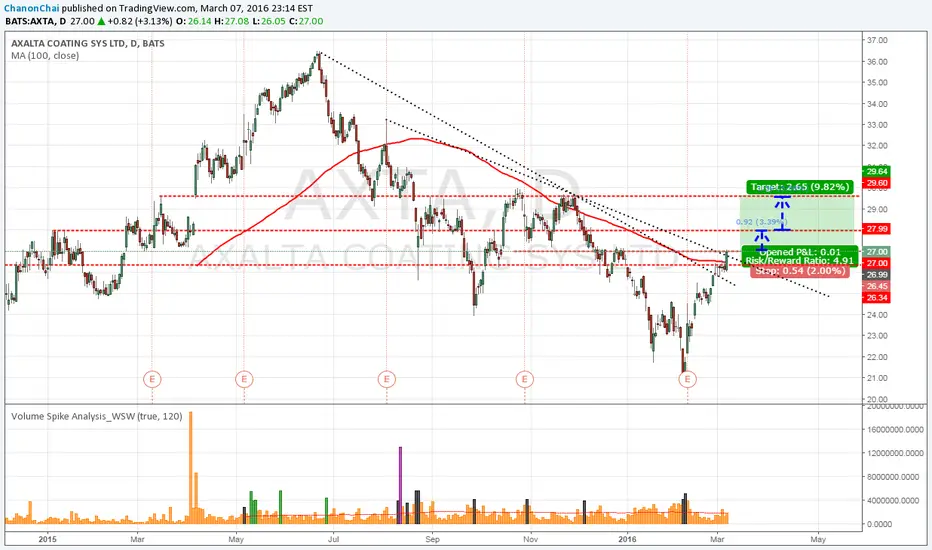
Task: Click the purple volume spike bar
Action: 400,485
